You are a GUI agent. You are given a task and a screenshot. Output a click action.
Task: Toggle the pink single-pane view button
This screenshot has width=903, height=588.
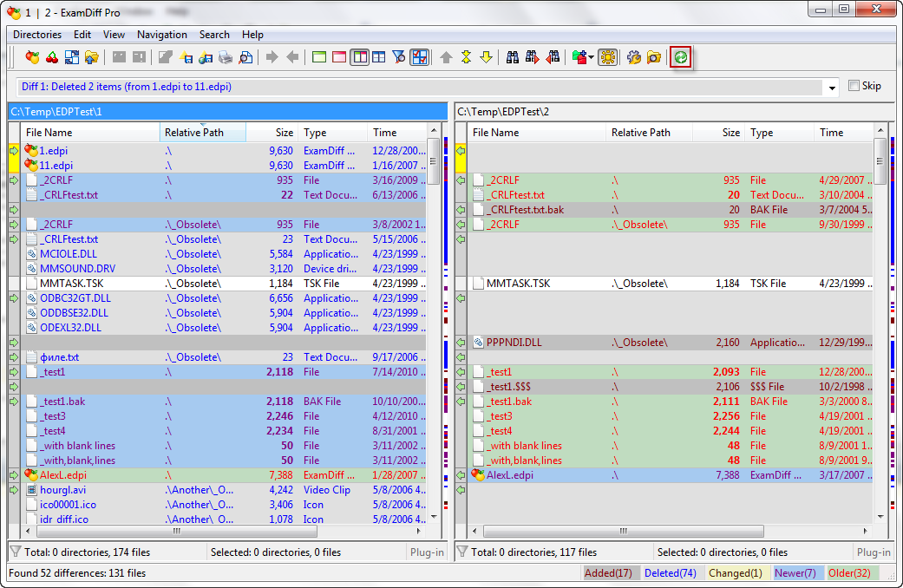point(339,57)
